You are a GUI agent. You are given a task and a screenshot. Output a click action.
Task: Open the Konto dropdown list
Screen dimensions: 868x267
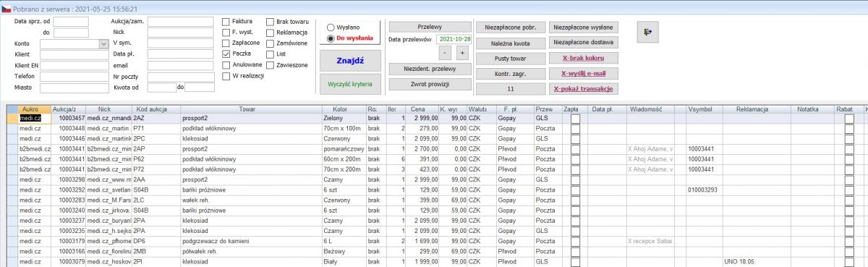[103, 44]
